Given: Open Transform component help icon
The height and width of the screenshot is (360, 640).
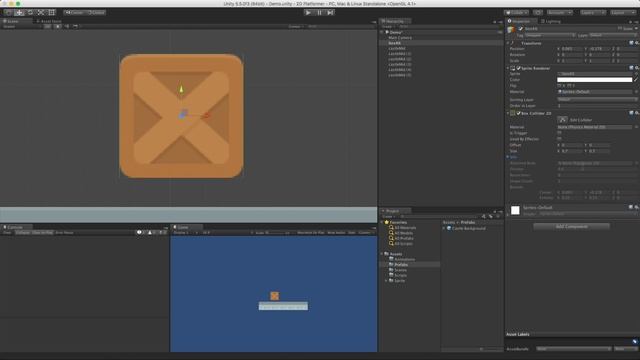Looking at the screenshot, I should (x=631, y=43).
